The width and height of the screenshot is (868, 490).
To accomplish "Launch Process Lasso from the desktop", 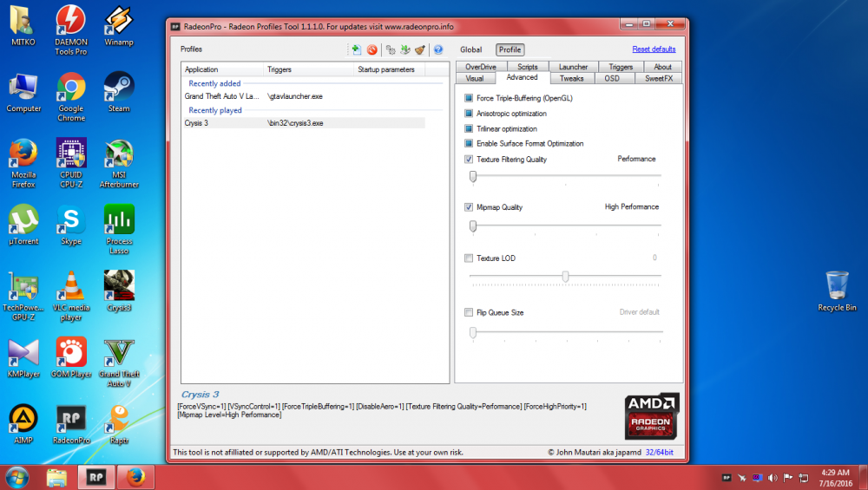I will pos(119,230).
